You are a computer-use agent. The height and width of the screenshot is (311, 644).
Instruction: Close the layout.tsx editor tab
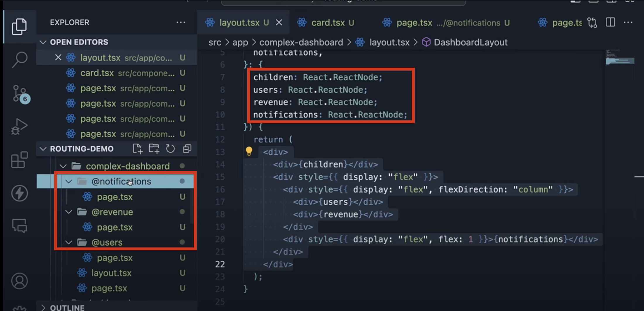(279, 23)
